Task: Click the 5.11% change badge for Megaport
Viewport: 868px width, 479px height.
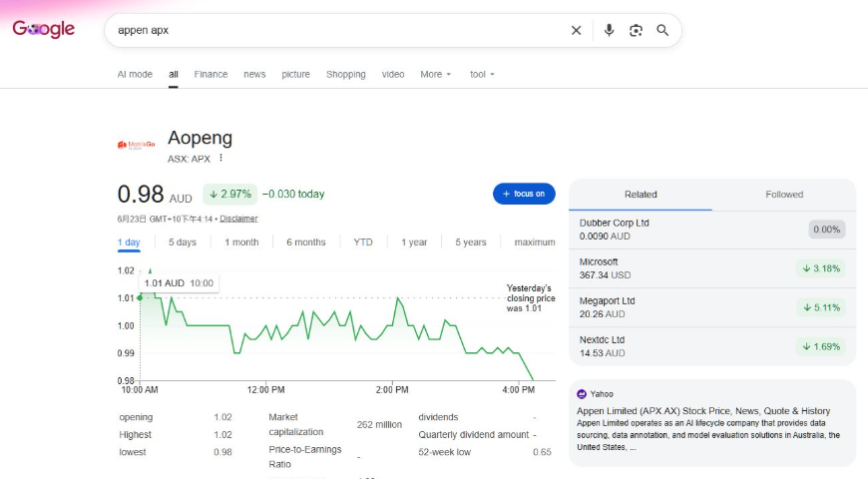Action: [x=821, y=307]
